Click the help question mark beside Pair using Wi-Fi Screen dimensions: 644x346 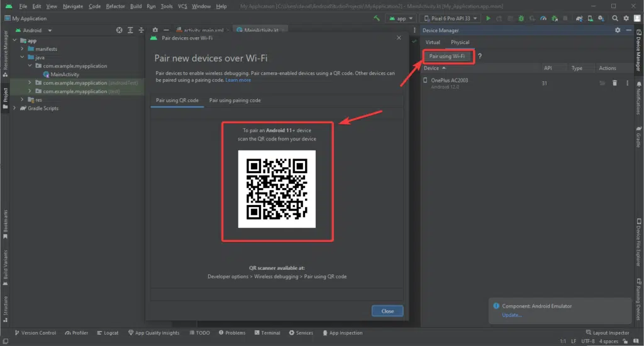[480, 56]
